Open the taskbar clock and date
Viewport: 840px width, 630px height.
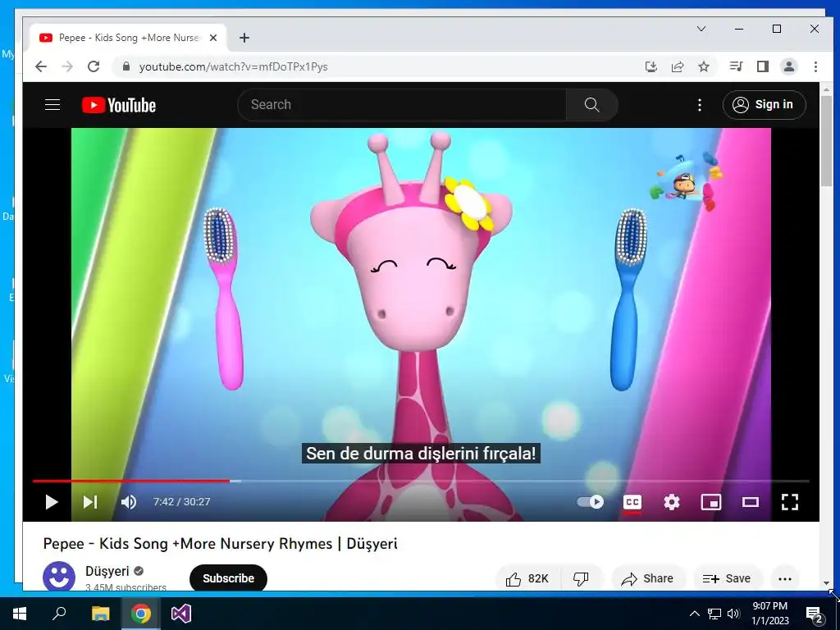(769, 614)
